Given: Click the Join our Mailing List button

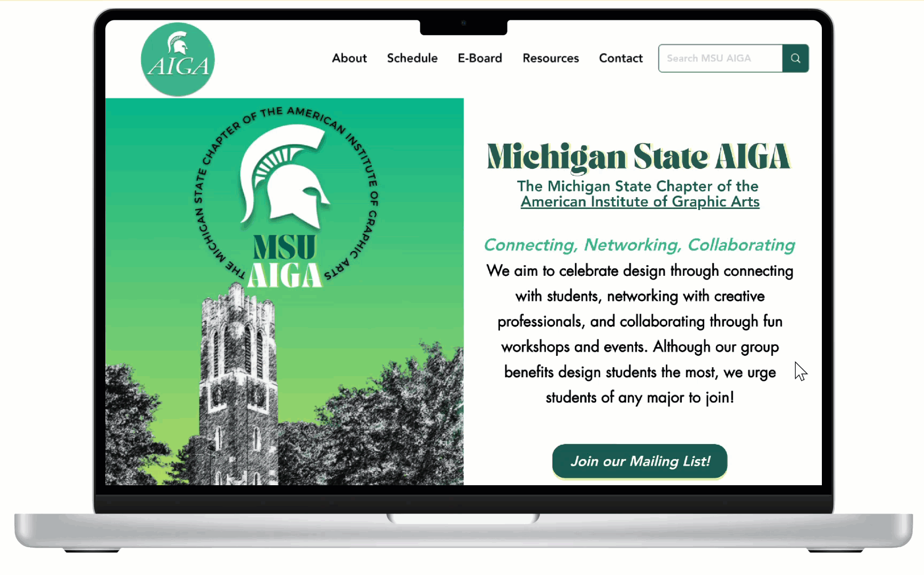Looking at the screenshot, I should pyautogui.click(x=640, y=461).
